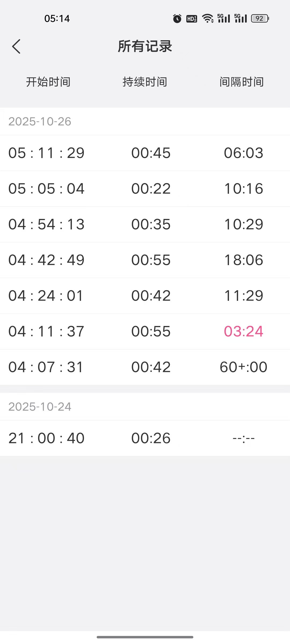Tap the battery level indicator
Screen dimensions: 290x644
pos(260,19)
